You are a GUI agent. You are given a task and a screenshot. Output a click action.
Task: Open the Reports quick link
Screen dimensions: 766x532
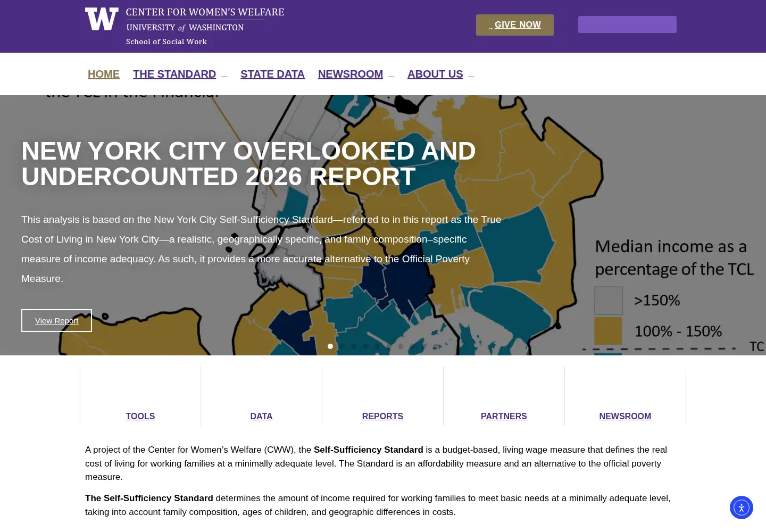click(382, 416)
